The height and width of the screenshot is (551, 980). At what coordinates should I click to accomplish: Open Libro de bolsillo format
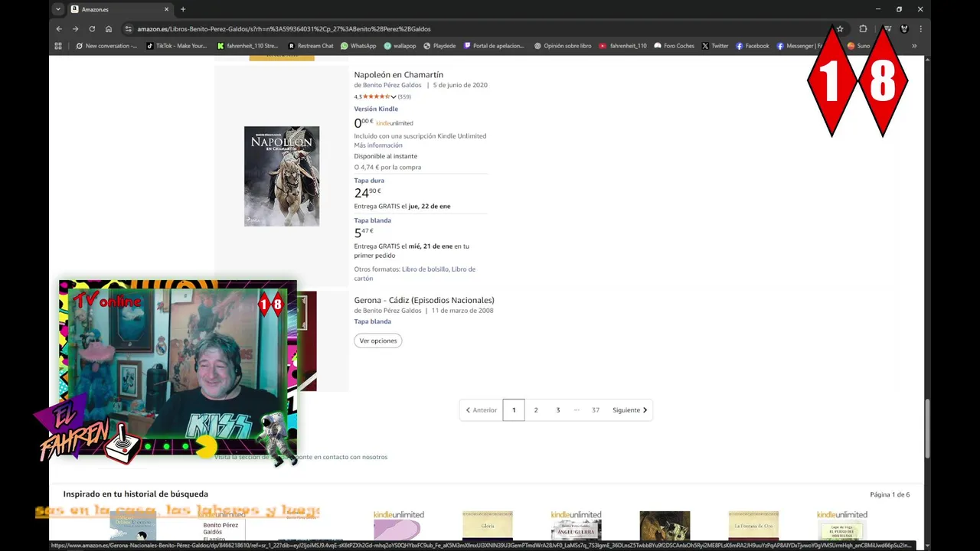tap(425, 269)
